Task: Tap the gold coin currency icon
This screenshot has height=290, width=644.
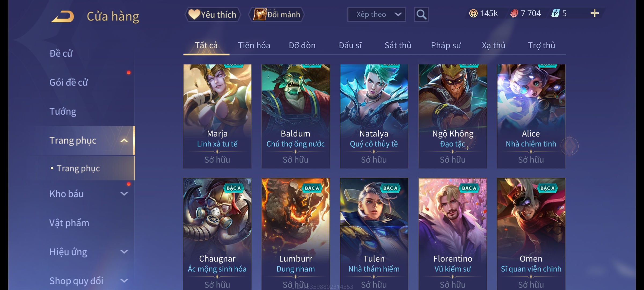Action: [x=473, y=13]
